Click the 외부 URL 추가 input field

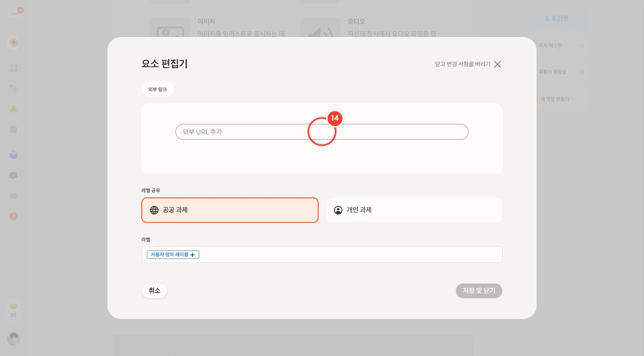coord(322,132)
